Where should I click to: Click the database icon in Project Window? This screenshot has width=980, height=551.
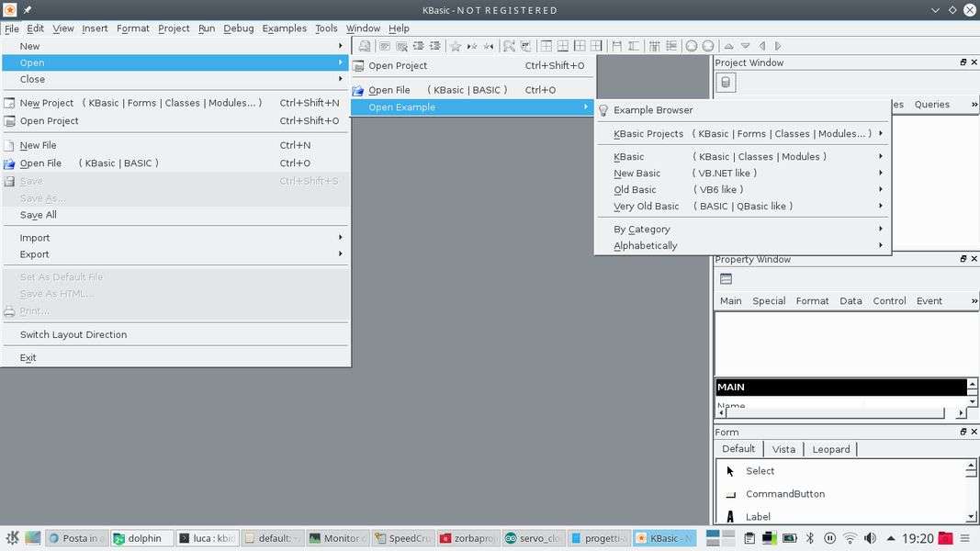726,83
